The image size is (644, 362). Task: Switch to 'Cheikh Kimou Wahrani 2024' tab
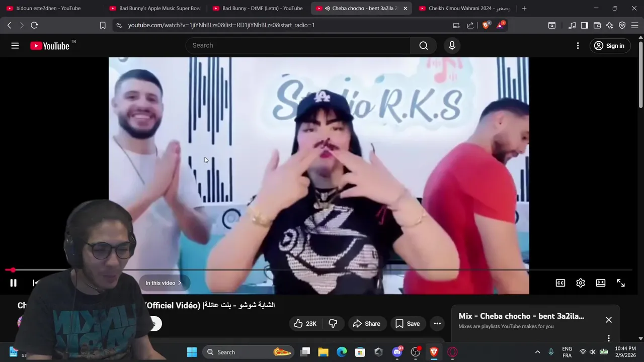pyautogui.click(x=464, y=9)
